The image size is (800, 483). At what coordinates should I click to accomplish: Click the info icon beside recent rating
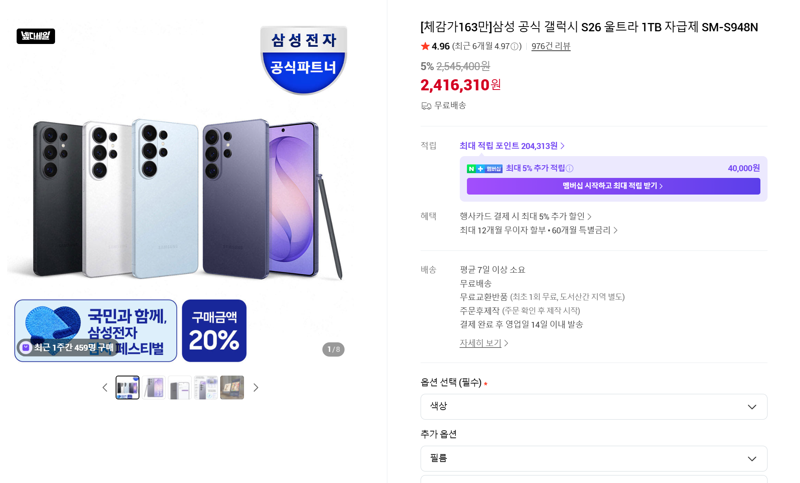(515, 46)
